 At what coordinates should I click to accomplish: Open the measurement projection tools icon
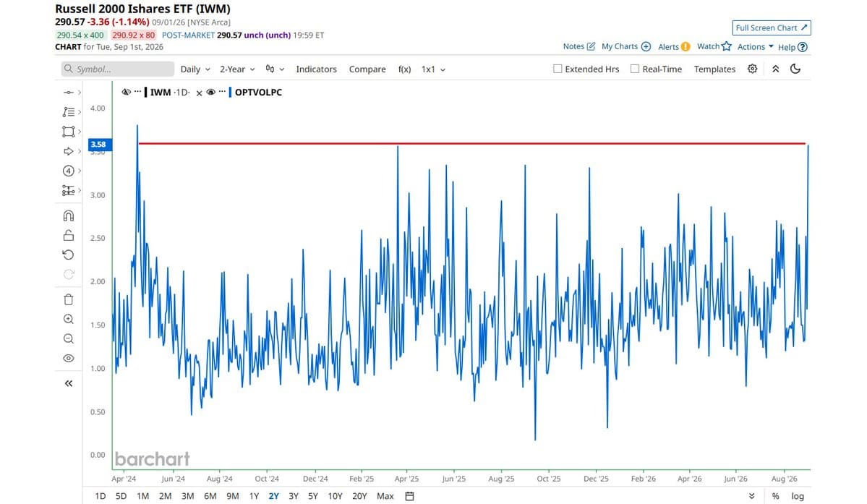tap(69, 190)
